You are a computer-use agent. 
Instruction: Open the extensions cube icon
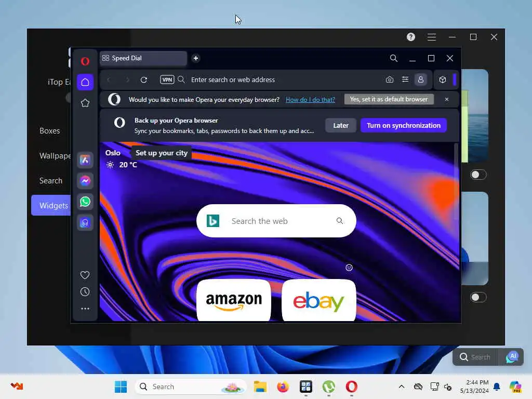(443, 79)
